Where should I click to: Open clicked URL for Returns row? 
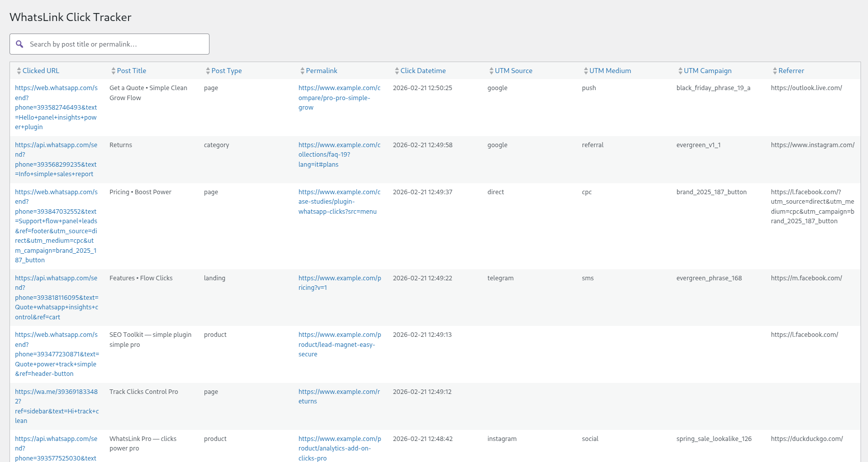(56, 159)
